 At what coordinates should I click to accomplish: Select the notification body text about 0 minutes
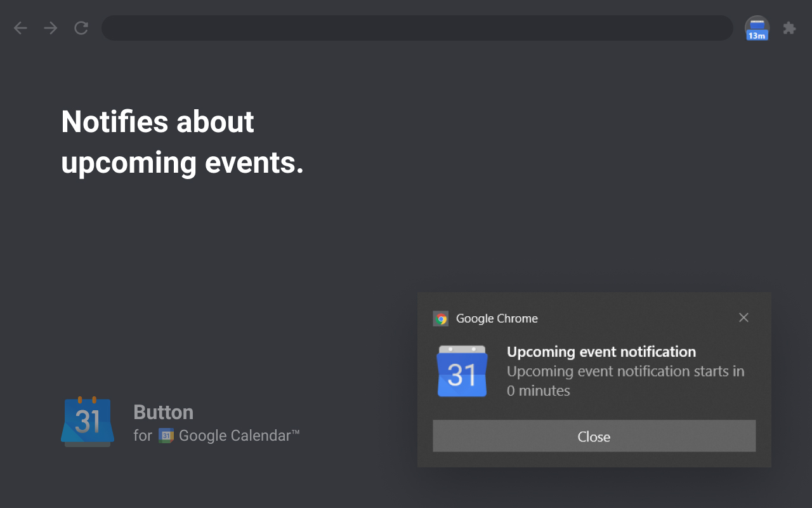(x=625, y=380)
